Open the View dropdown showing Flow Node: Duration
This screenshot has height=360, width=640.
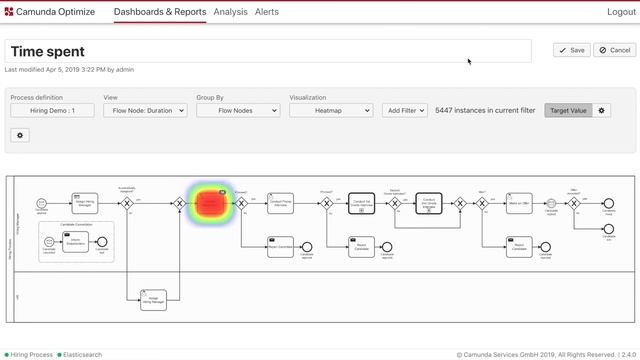pyautogui.click(x=145, y=111)
